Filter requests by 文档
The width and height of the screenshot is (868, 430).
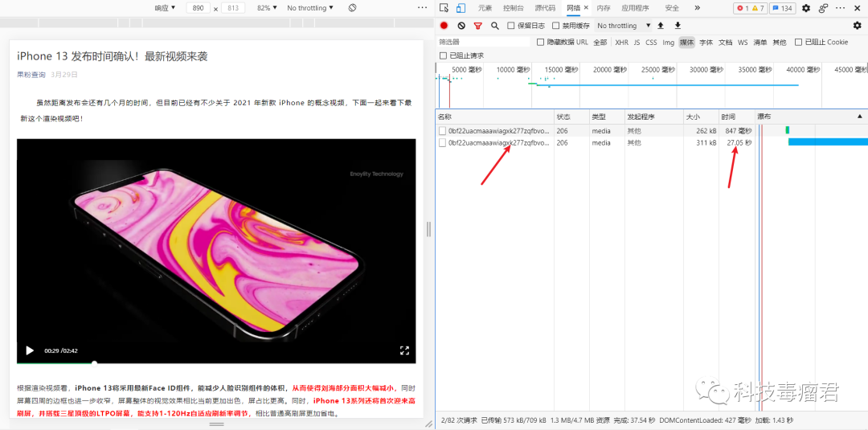click(725, 42)
